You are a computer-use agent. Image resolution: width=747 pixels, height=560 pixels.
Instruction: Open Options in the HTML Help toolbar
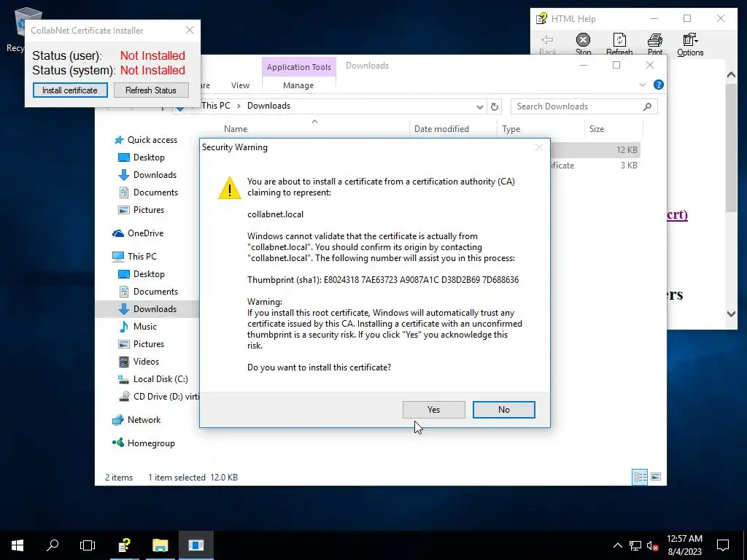[x=690, y=44]
